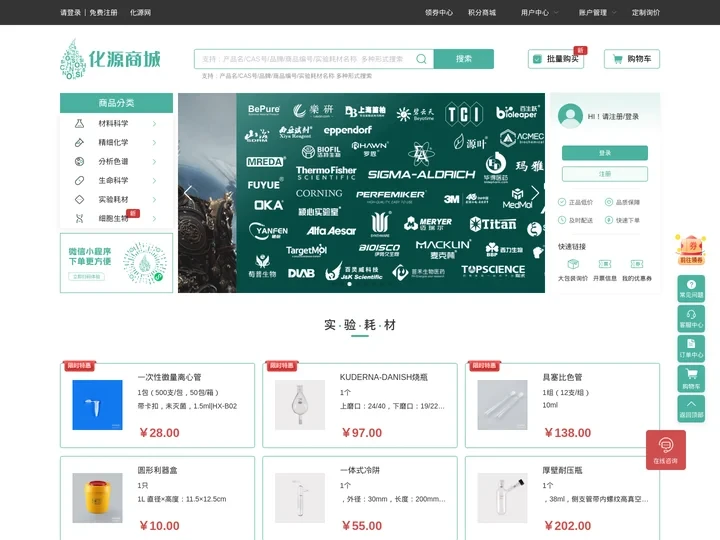
Task: Open the 一次性微量离心管 product image
Action: point(97,405)
